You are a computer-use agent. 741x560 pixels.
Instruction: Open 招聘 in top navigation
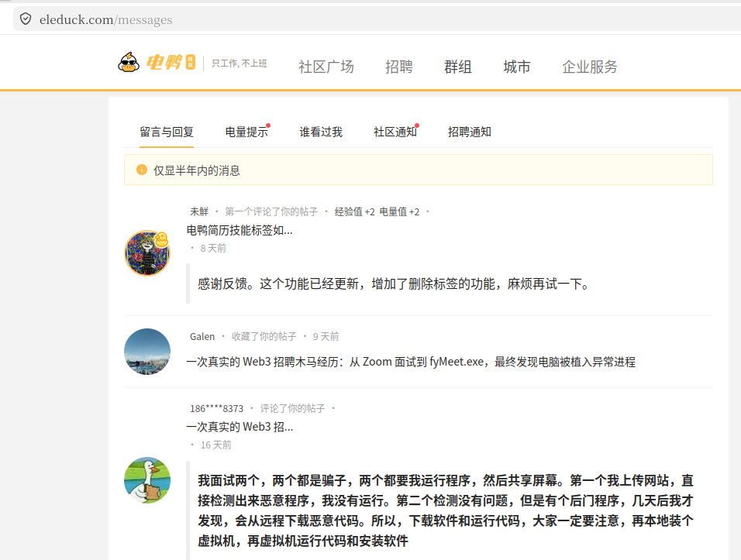pos(399,67)
